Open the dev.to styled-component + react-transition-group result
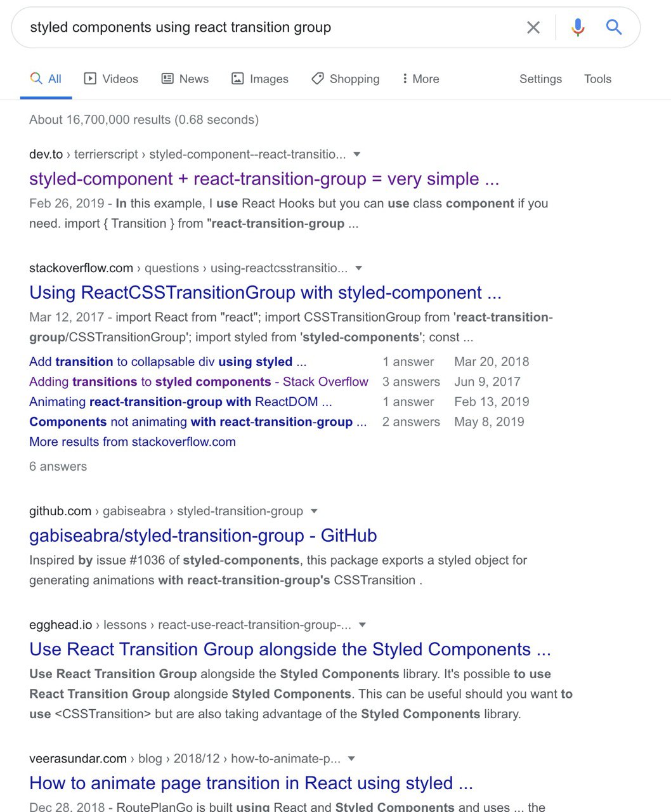The image size is (671, 812). pyautogui.click(x=264, y=179)
